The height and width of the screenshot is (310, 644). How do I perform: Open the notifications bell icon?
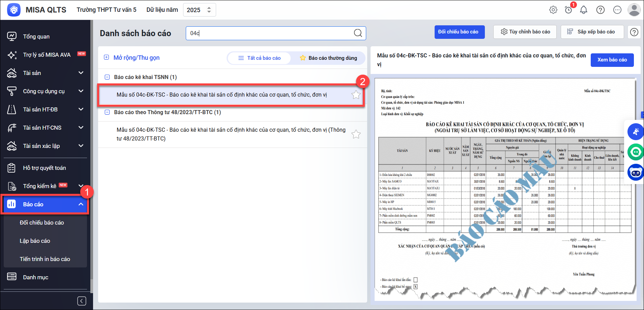point(584,10)
